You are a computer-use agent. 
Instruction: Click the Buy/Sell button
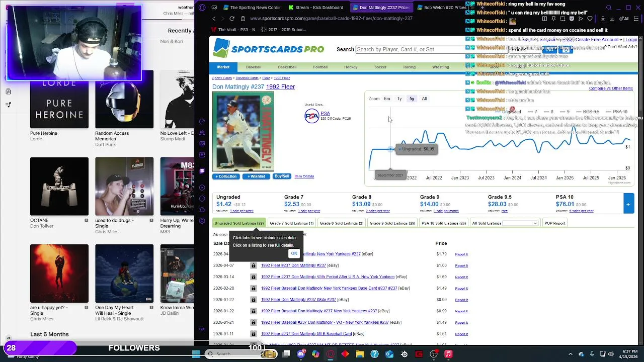tap(282, 176)
